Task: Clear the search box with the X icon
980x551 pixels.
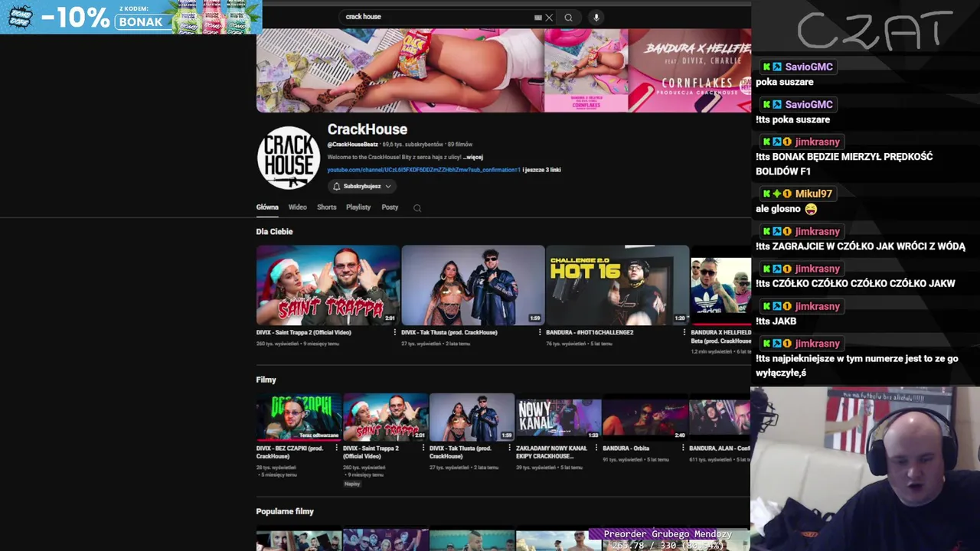Action: tap(549, 17)
